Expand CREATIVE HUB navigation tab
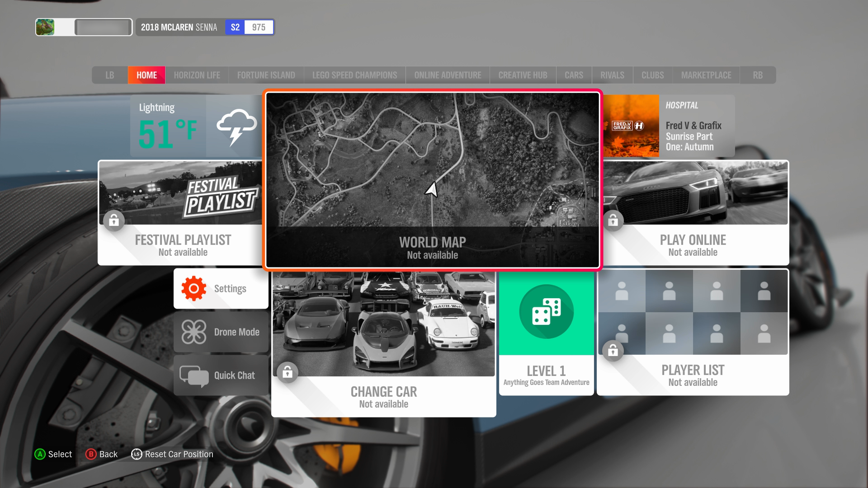The height and width of the screenshot is (488, 868). [523, 74]
